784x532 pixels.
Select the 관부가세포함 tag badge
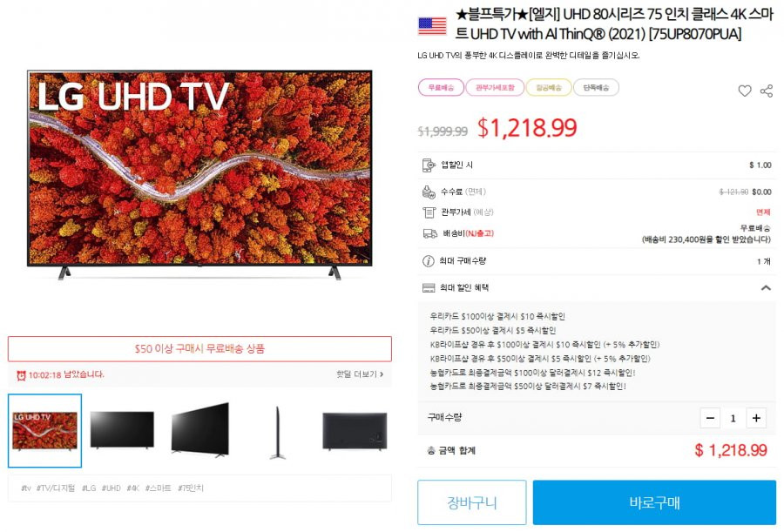point(495,87)
